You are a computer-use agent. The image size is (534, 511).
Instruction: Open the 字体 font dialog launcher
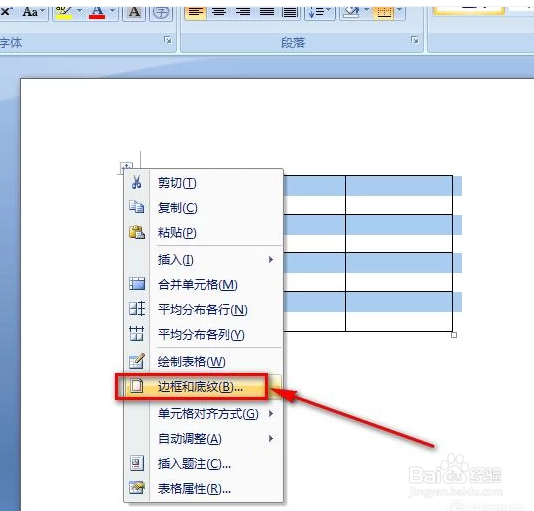(x=168, y=40)
